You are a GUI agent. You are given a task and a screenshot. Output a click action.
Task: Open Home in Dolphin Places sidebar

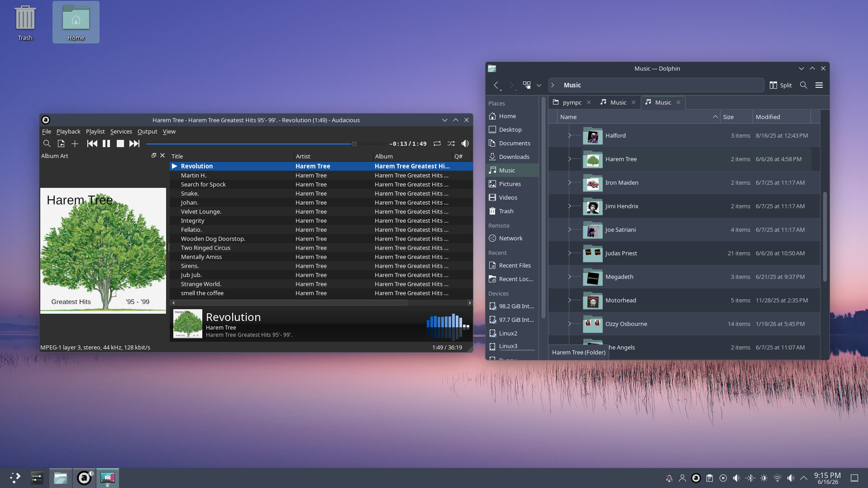(x=512, y=116)
